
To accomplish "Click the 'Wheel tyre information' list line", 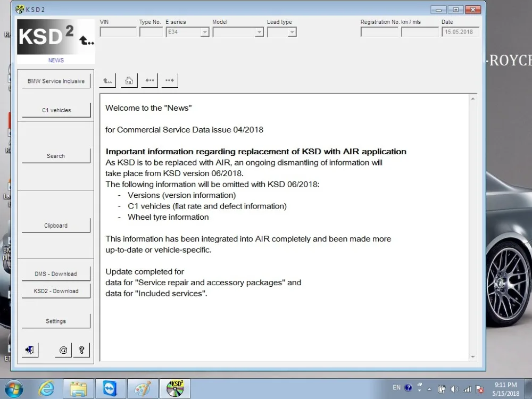I will click(x=168, y=217).
